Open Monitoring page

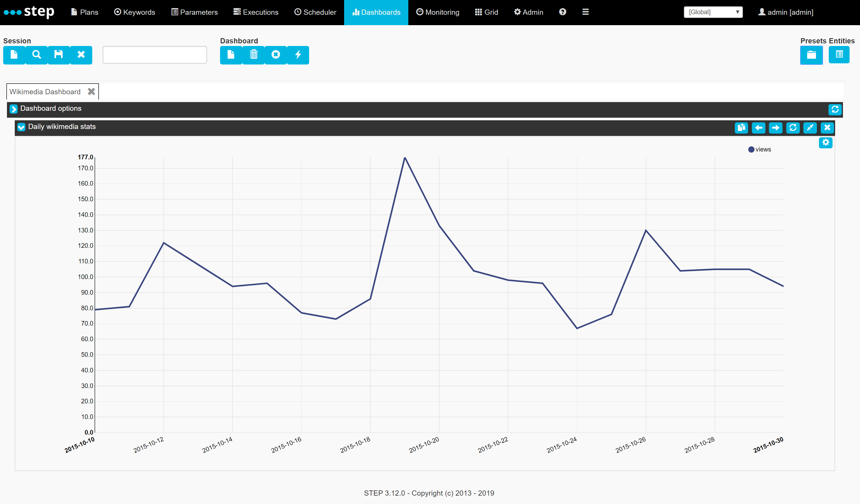coord(438,12)
